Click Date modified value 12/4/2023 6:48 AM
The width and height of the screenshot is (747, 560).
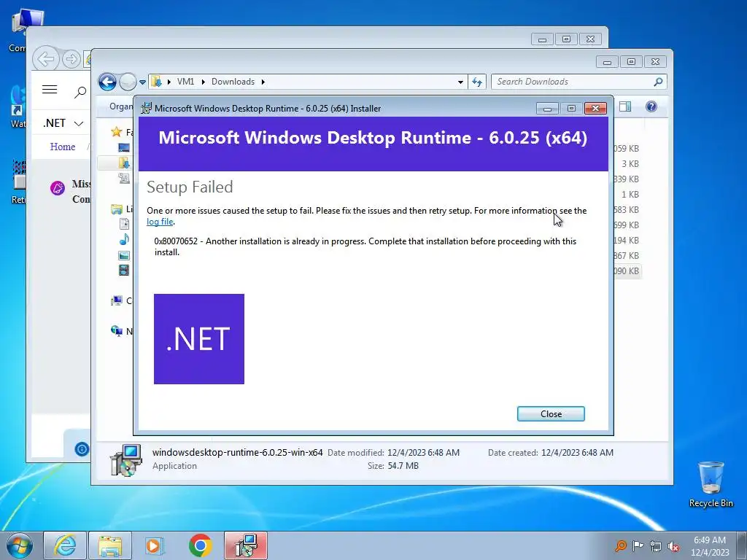click(x=423, y=452)
